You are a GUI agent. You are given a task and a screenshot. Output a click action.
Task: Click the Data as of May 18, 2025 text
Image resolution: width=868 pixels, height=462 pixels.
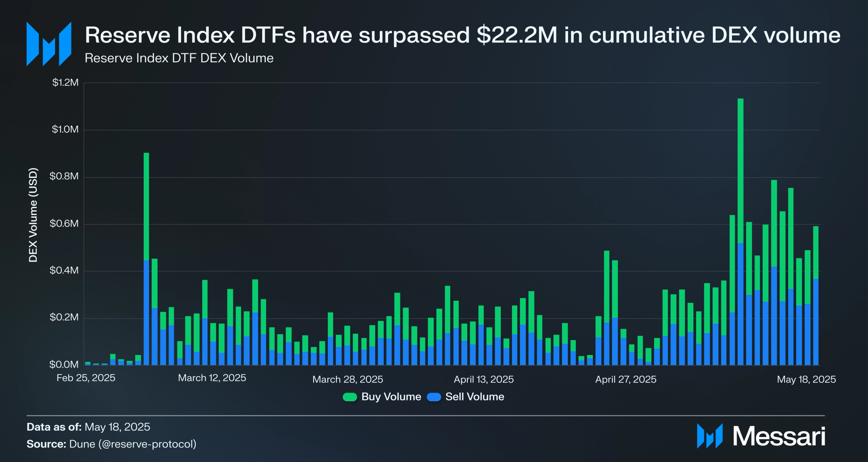[88, 427]
